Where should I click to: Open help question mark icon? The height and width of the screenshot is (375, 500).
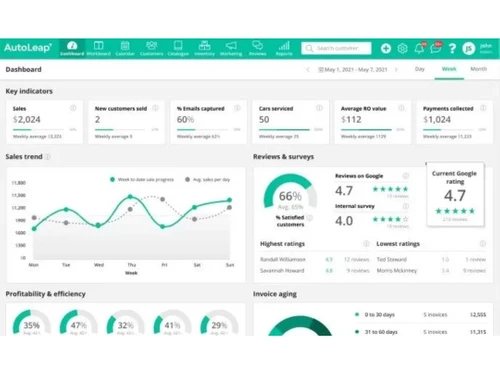tap(452, 49)
